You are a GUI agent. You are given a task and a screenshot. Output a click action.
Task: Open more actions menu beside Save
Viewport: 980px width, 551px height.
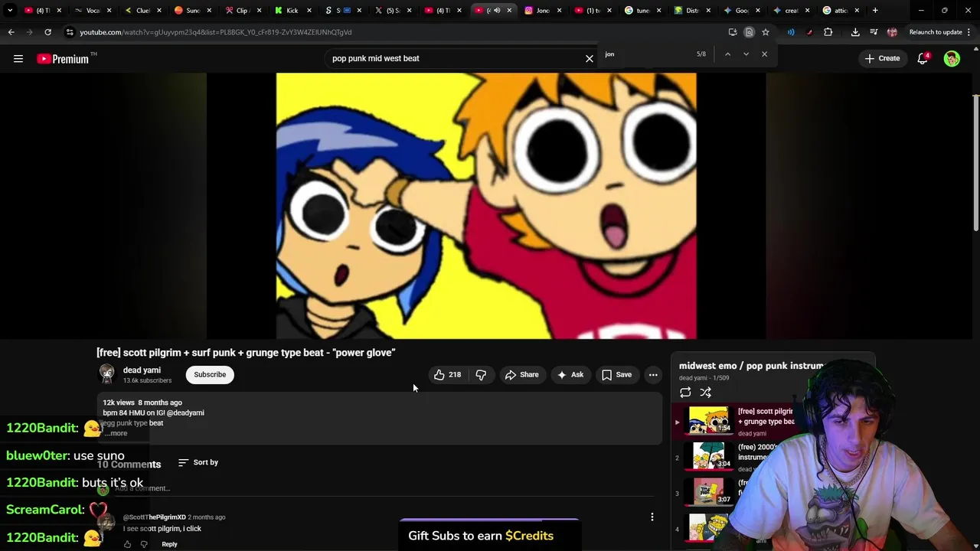pos(653,374)
